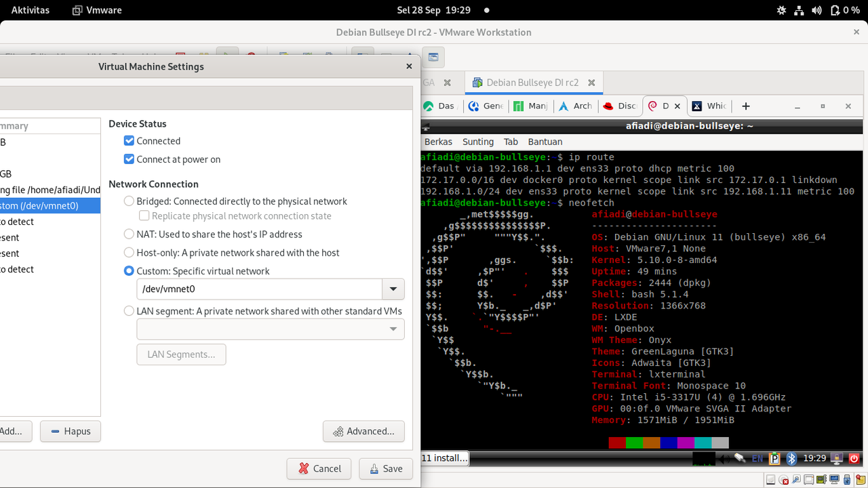
Task: Click the LAN Segments... button
Action: (181, 354)
